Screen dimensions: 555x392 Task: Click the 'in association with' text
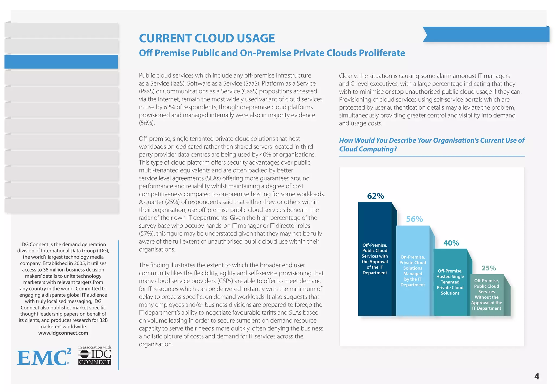pos(95,347)
